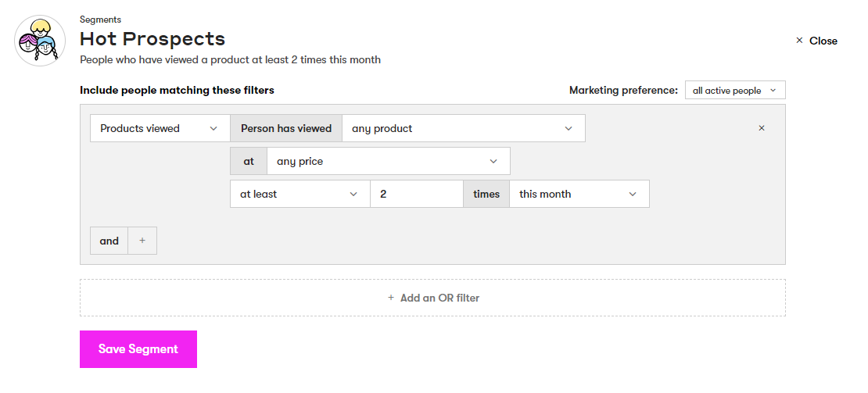Change the at least comparison dropdown
This screenshot has width=868, height=393.
pyautogui.click(x=299, y=194)
